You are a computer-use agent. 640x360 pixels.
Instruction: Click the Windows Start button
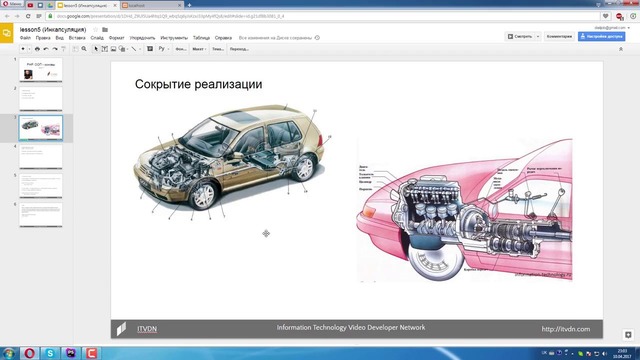coord(9,353)
